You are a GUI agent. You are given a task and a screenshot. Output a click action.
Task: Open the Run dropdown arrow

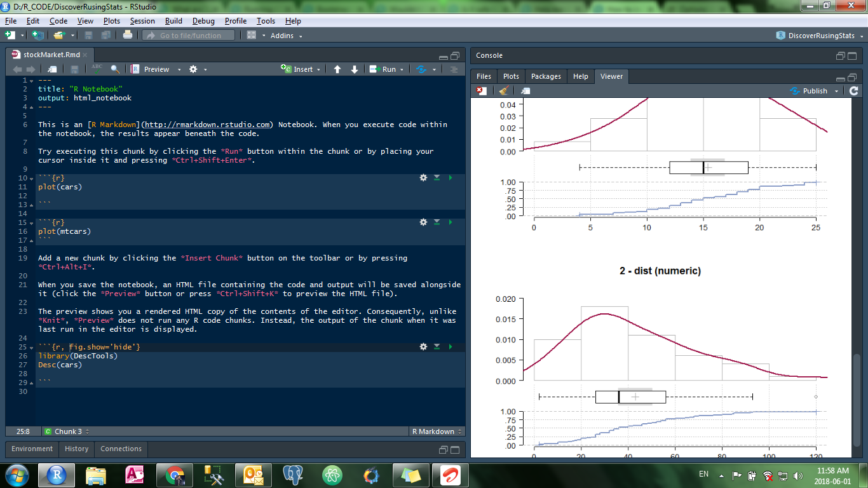point(402,70)
